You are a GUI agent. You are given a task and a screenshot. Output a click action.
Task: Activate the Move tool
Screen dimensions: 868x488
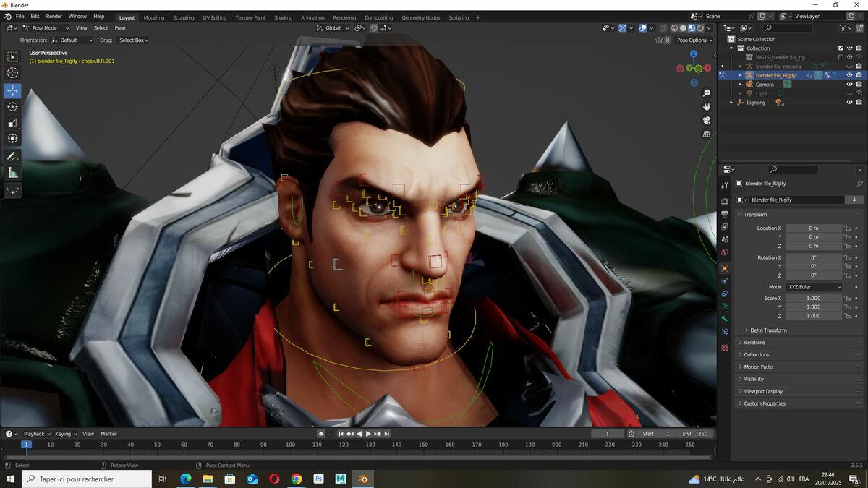[13, 91]
